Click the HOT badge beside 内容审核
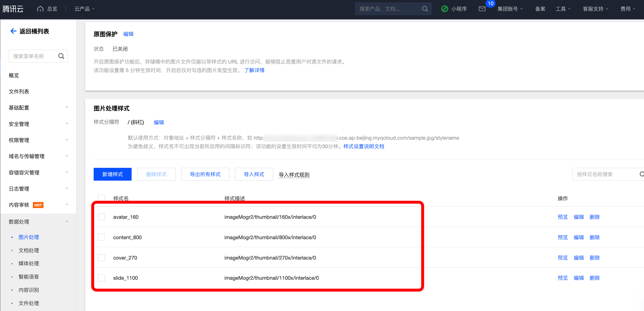644x311 pixels. tap(38, 205)
